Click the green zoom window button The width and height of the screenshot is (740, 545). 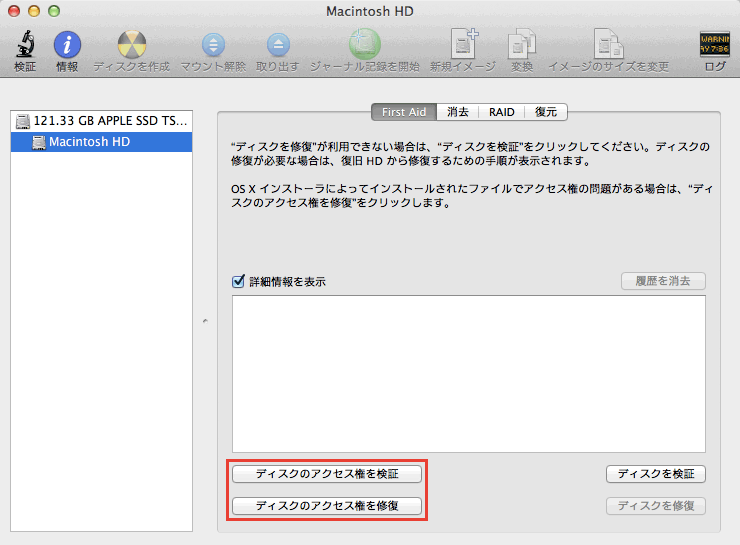point(54,11)
